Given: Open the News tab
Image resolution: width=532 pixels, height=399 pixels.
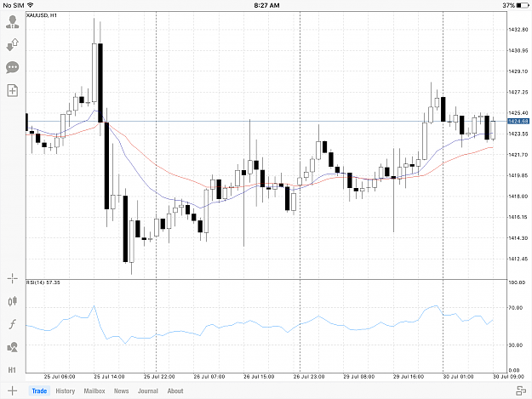Looking at the screenshot, I should pos(121,390).
